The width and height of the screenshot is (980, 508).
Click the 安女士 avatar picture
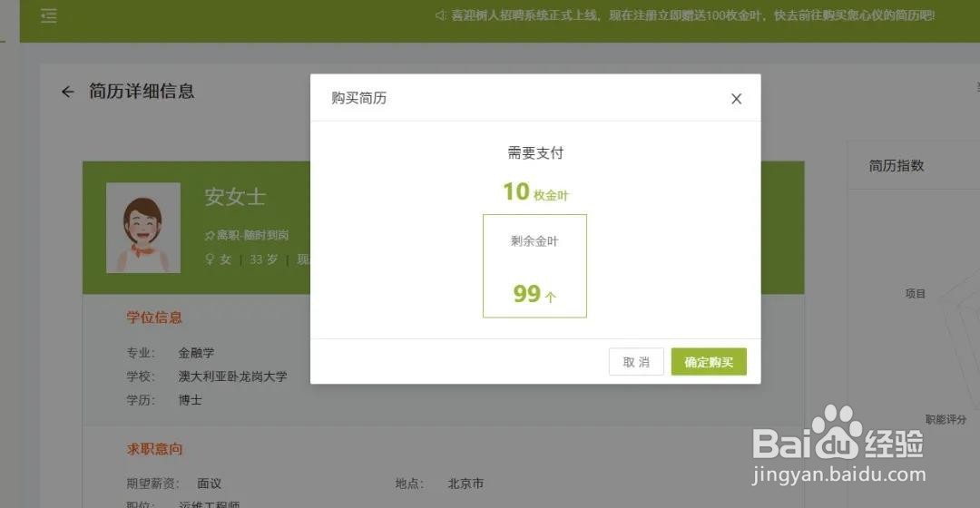click(143, 228)
